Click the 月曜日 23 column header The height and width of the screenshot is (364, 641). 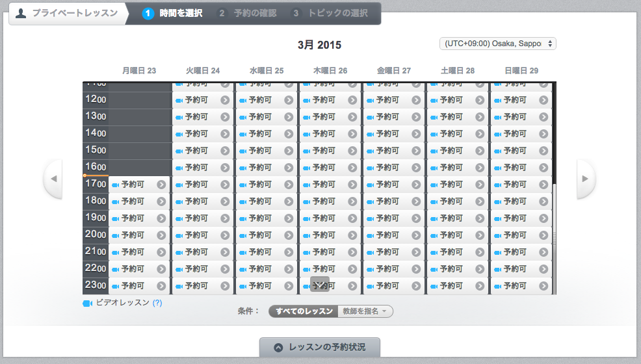point(139,71)
